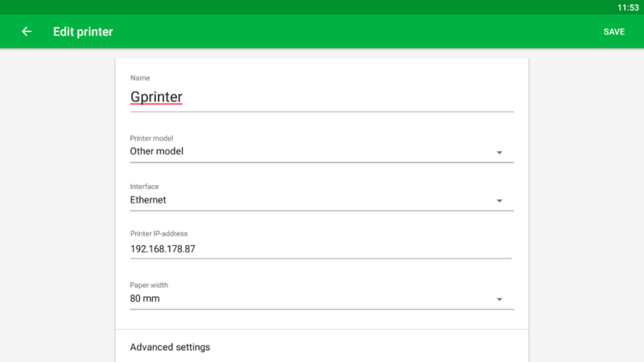Click the 'Interface' label
Screen dimensions: 644x362
(145, 187)
